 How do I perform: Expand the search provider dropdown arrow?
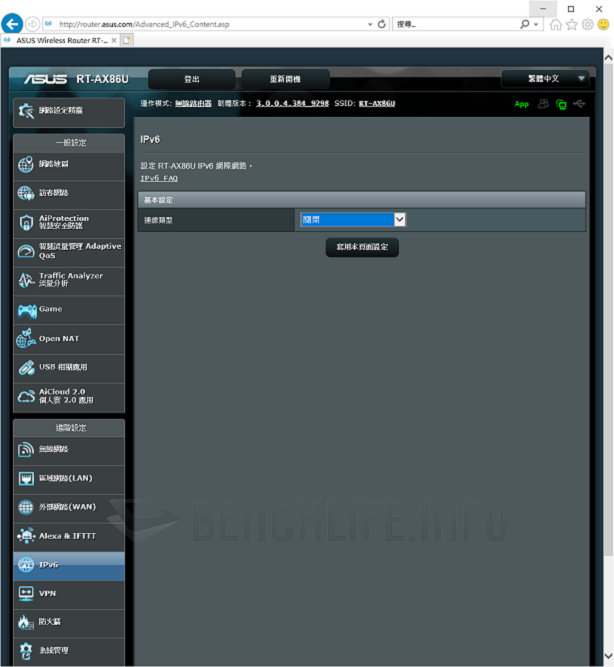(x=536, y=25)
